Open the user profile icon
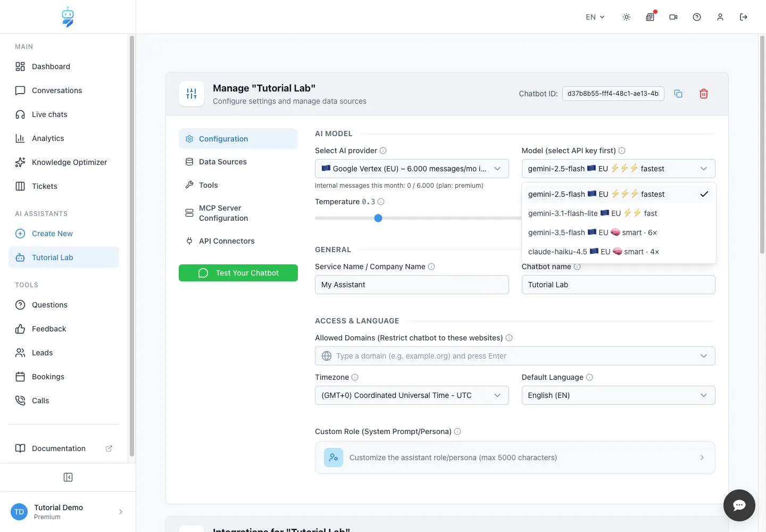This screenshot has height=532, width=766. coord(720,17)
